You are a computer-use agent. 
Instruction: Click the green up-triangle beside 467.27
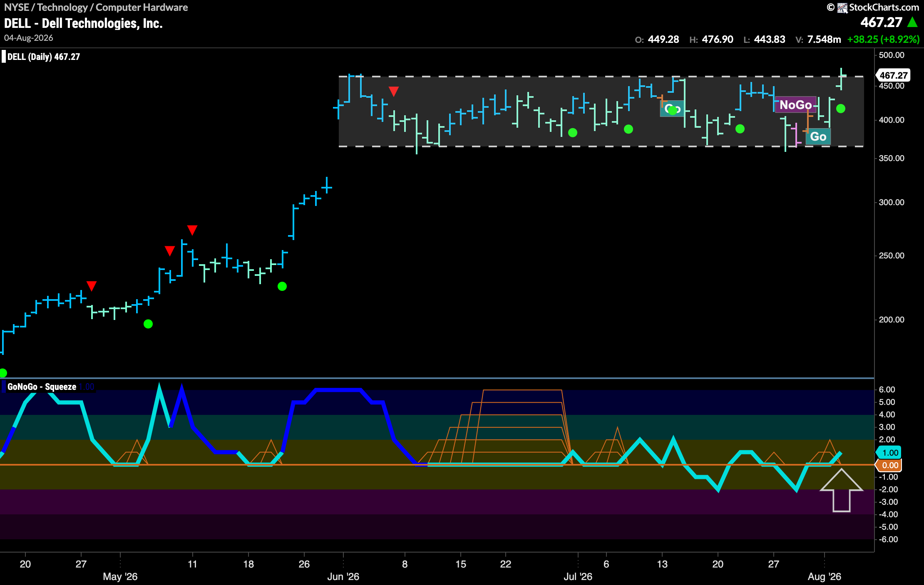(x=912, y=22)
